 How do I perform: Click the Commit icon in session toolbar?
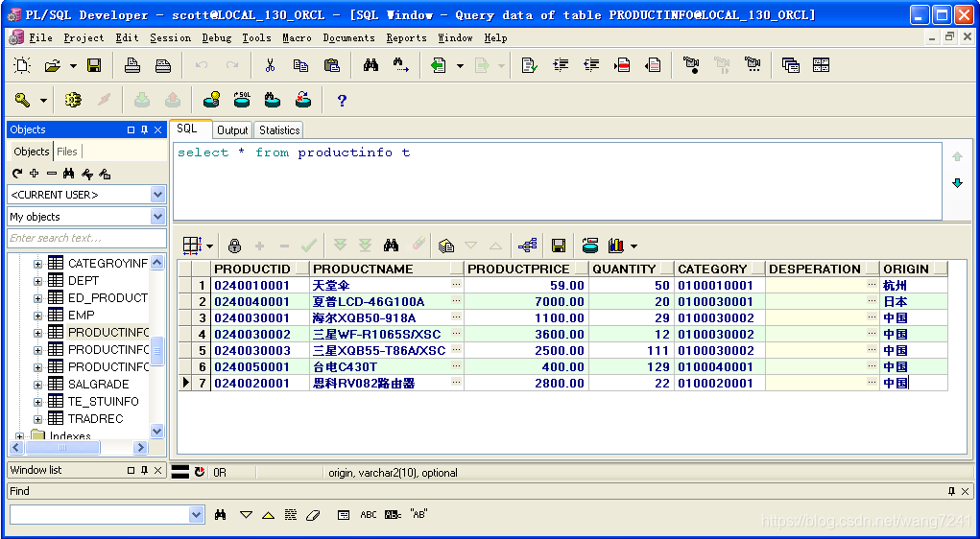pos(142,100)
